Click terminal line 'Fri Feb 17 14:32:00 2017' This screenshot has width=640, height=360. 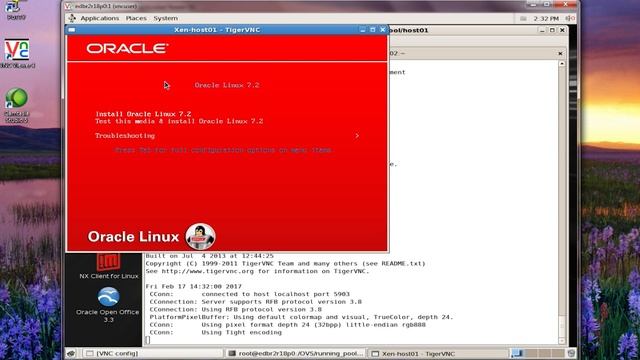click(x=194, y=287)
